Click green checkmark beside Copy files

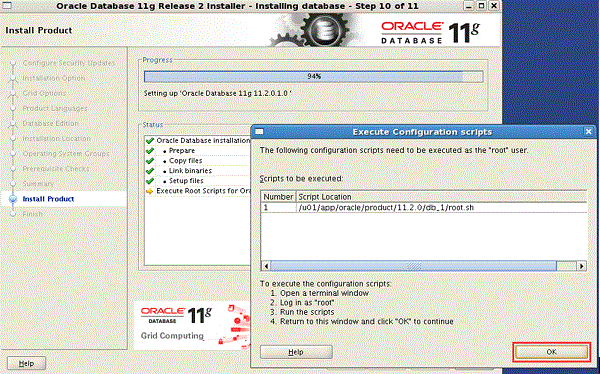pyautogui.click(x=150, y=161)
